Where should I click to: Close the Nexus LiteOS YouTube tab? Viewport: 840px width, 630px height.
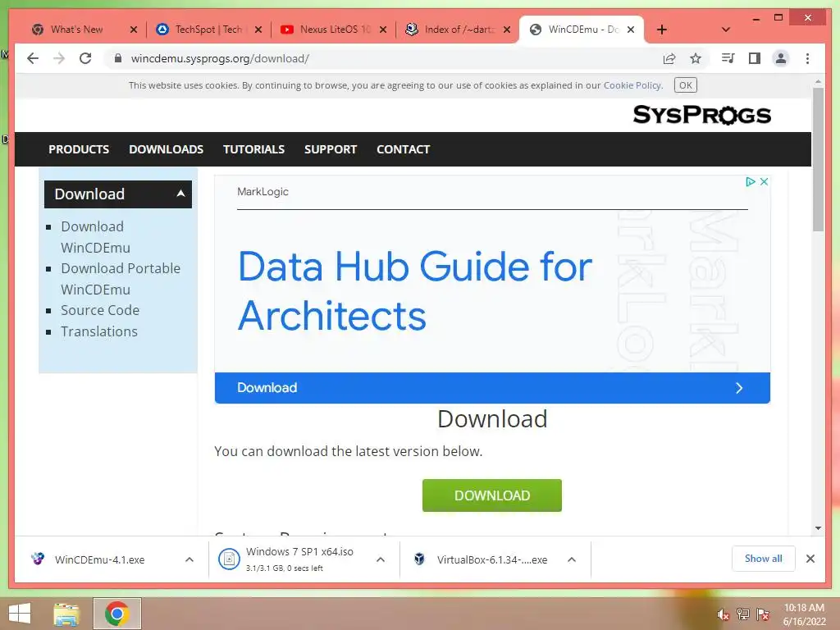[x=383, y=30]
